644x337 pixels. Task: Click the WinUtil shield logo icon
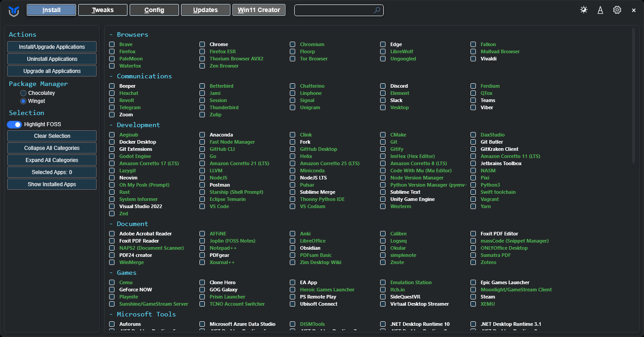tap(14, 10)
